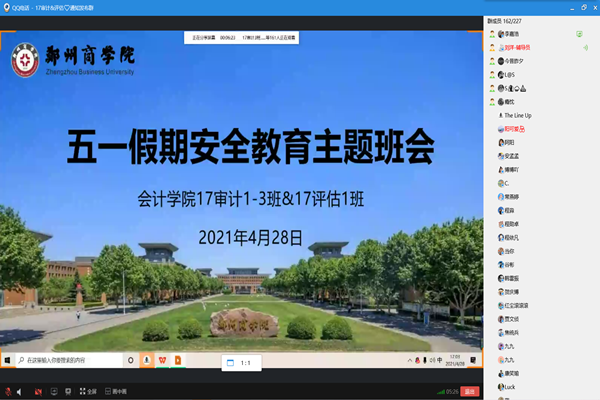The image size is (600, 400).
Task: Open the Windows Start menu in shared screen
Action: click(7, 360)
